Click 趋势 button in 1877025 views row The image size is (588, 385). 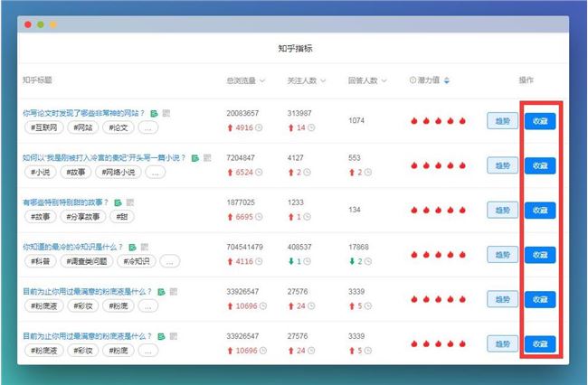click(502, 210)
